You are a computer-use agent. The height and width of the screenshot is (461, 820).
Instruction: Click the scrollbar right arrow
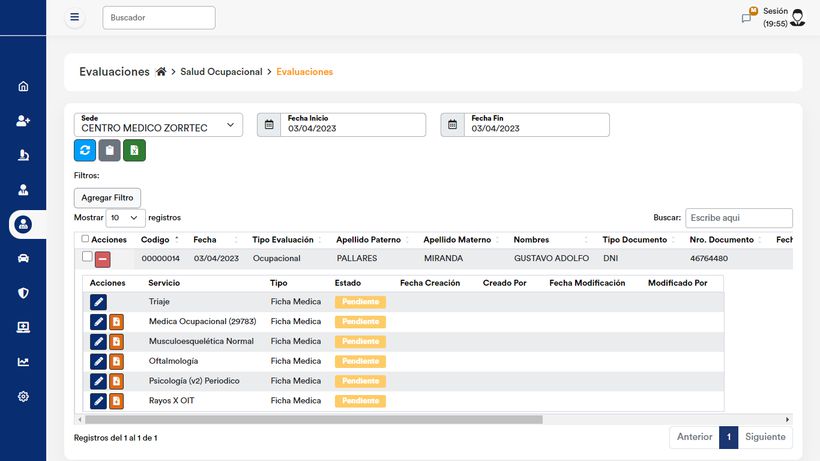click(x=787, y=420)
